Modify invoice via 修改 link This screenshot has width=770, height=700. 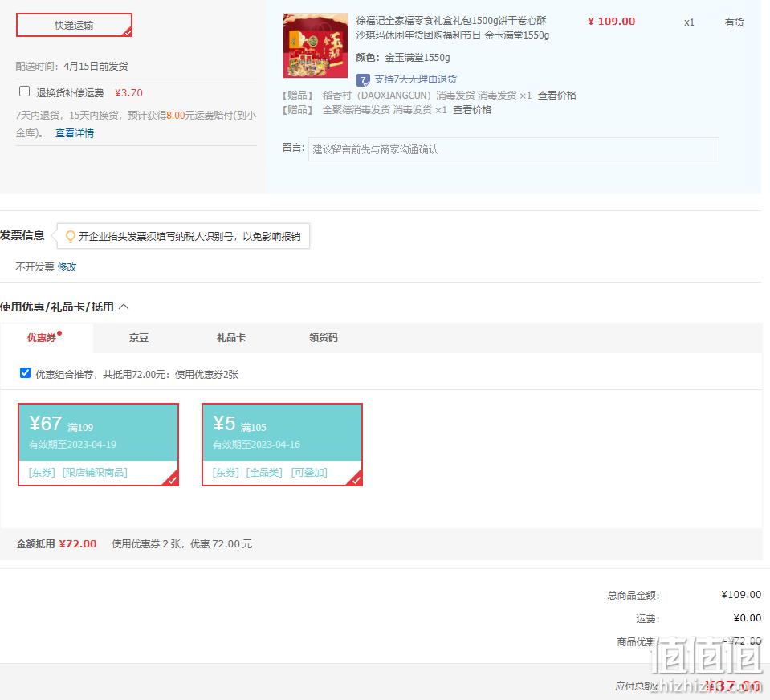click(67, 267)
